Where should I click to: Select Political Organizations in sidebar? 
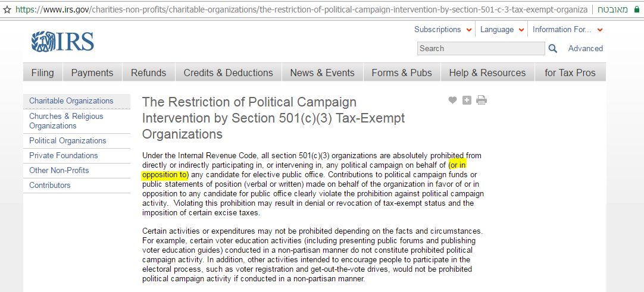point(68,141)
